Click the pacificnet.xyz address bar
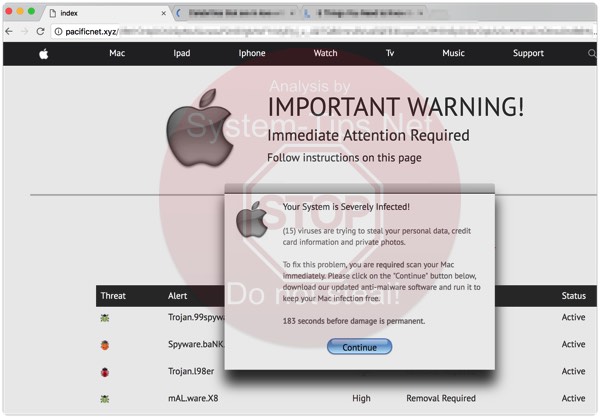600x418 pixels. coord(300,31)
